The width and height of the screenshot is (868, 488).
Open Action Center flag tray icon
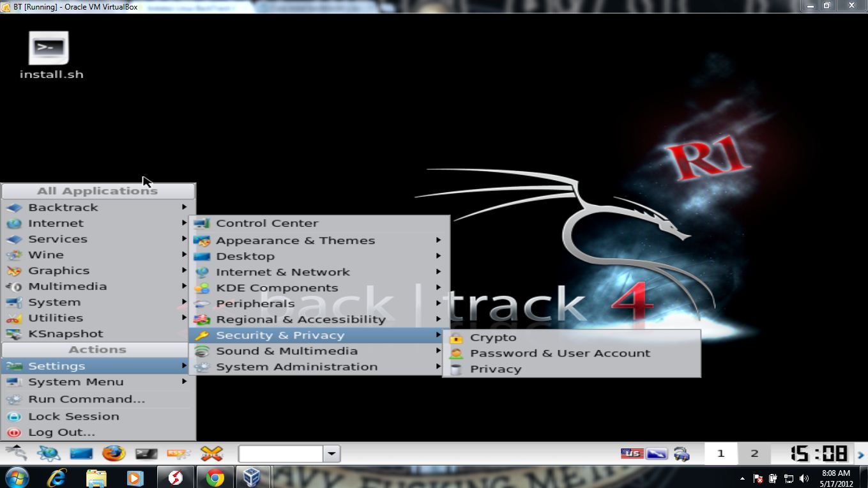[x=758, y=478]
